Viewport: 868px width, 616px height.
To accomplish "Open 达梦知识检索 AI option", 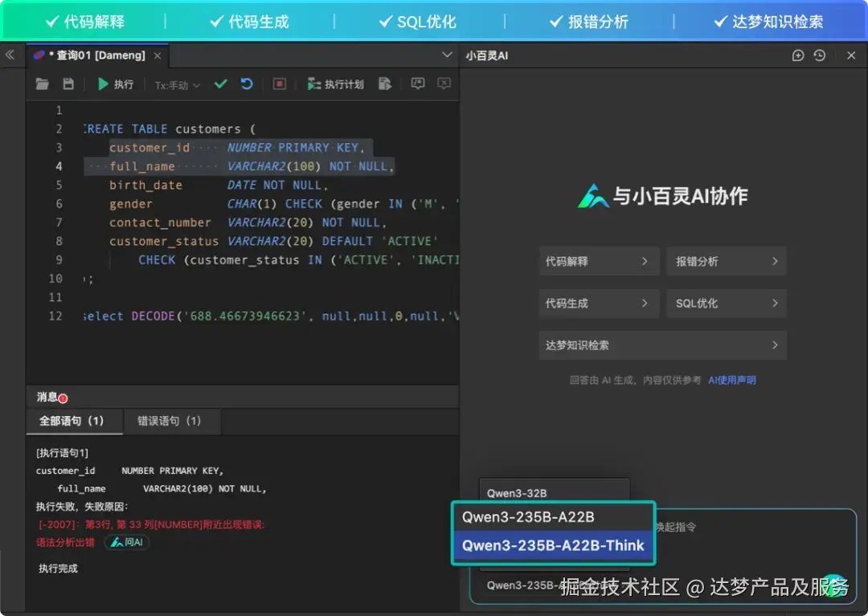I will coord(662,345).
